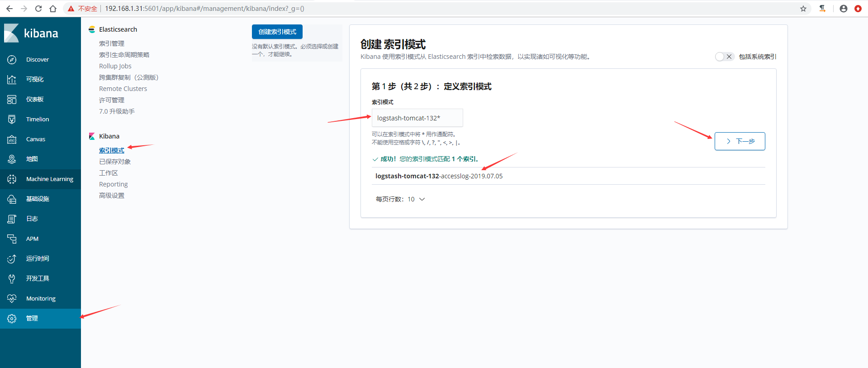Screen dimensions: 868x368
Task: Select 7.0 升级助手 menu item
Action: click(x=117, y=111)
